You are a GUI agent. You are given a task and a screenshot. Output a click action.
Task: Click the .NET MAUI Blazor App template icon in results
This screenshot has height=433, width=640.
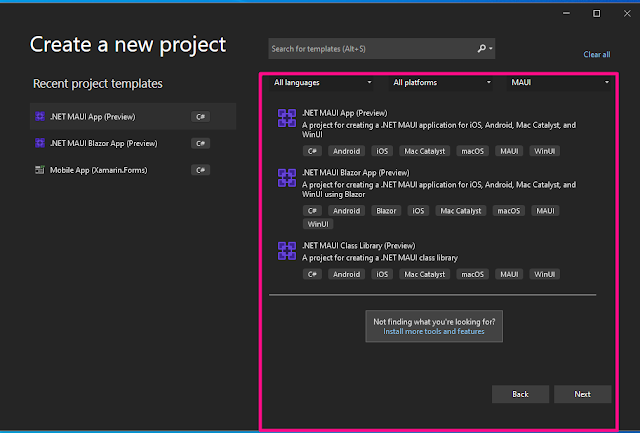[286, 179]
